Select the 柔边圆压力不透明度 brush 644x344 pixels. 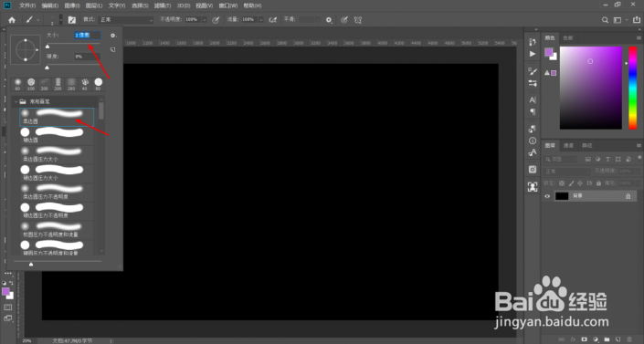57,193
